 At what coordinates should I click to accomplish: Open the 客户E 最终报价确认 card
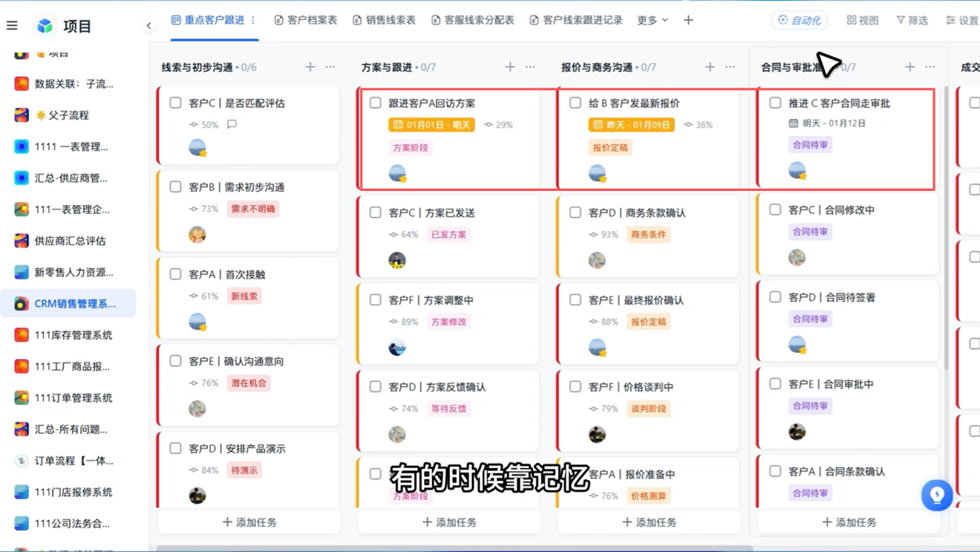click(x=649, y=323)
